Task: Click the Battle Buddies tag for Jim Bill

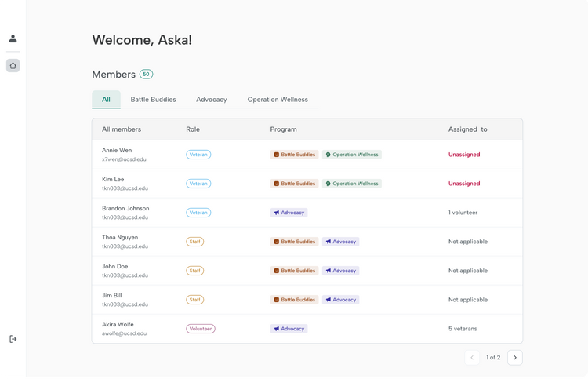Action: [x=294, y=300]
